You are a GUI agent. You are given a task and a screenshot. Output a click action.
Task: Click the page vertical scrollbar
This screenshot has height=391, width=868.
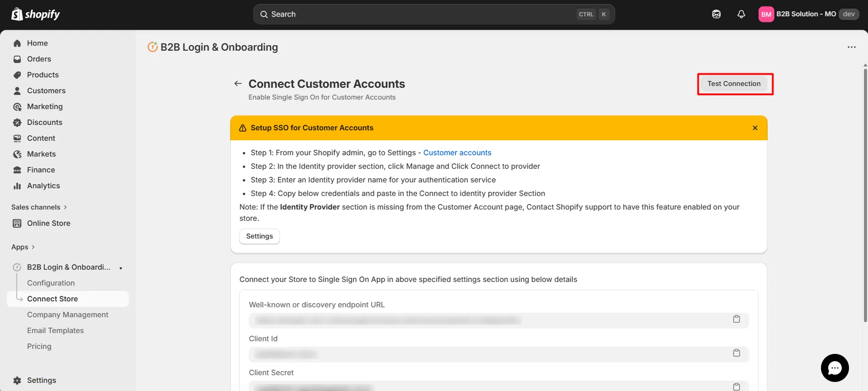(x=865, y=195)
